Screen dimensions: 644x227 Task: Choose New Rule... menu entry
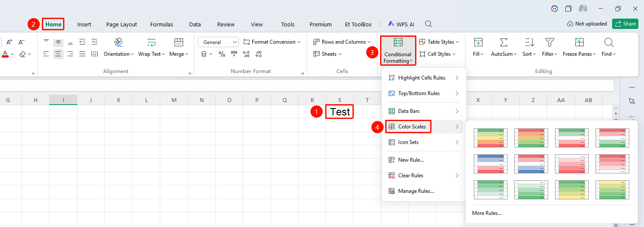coord(424,160)
